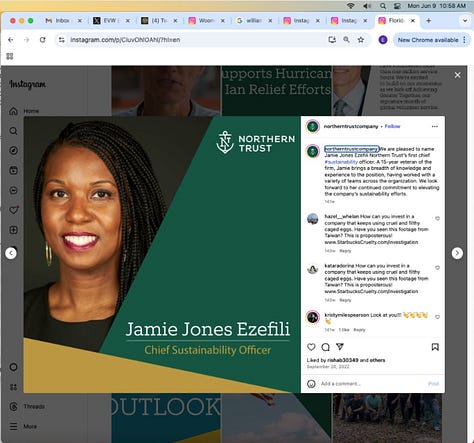The width and height of the screenshot is (474, 443).
Task: Open hazel__whelan's profile
Action: 341,216
